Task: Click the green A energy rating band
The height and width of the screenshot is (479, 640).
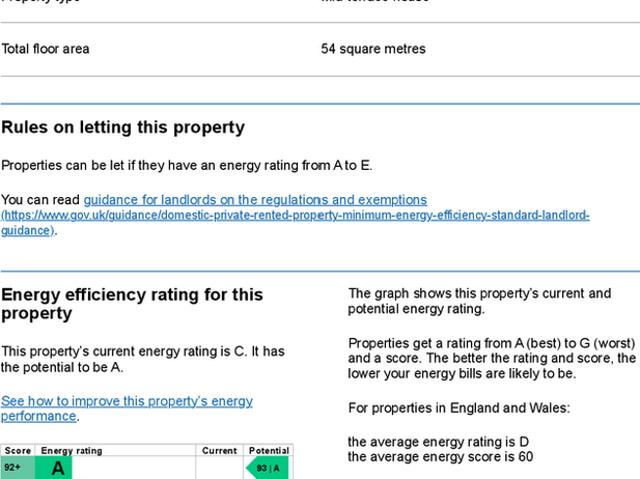Action: tap(58, 468)
